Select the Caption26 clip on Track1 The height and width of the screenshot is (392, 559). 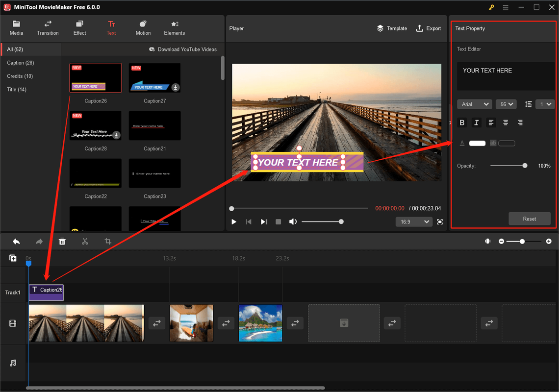pyautogui.click(x=47, y=293)
